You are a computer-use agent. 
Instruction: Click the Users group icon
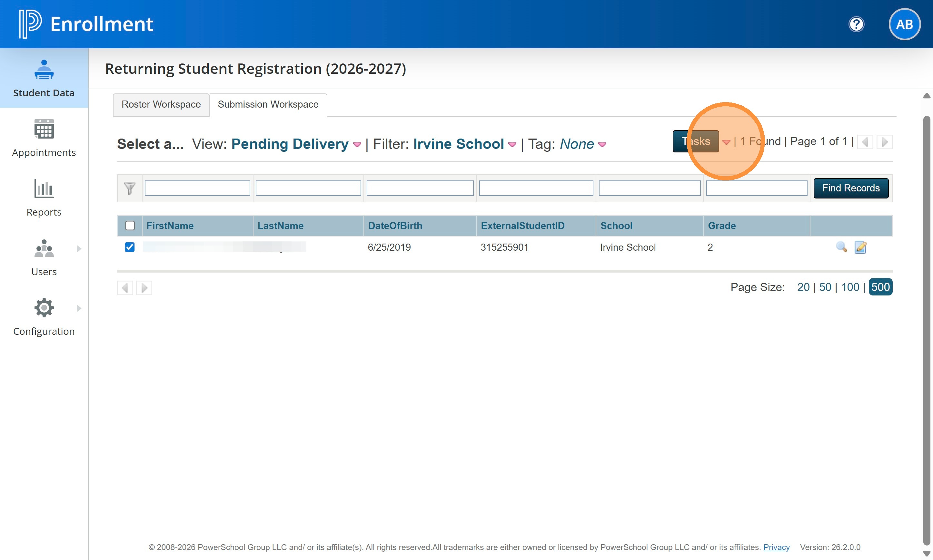(x=44, y=248)
